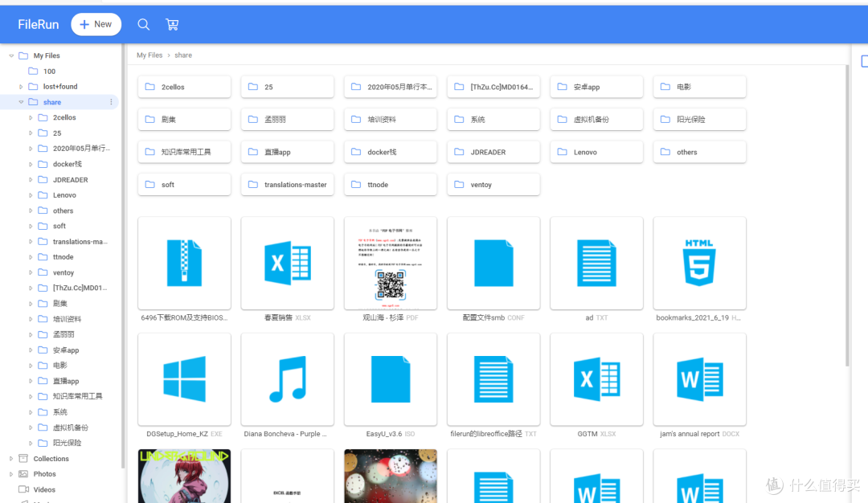The width and height of the screenshot is (868, 503).
Task: Open the 虚拟机备份 folder tile
Action: point(596,120)
